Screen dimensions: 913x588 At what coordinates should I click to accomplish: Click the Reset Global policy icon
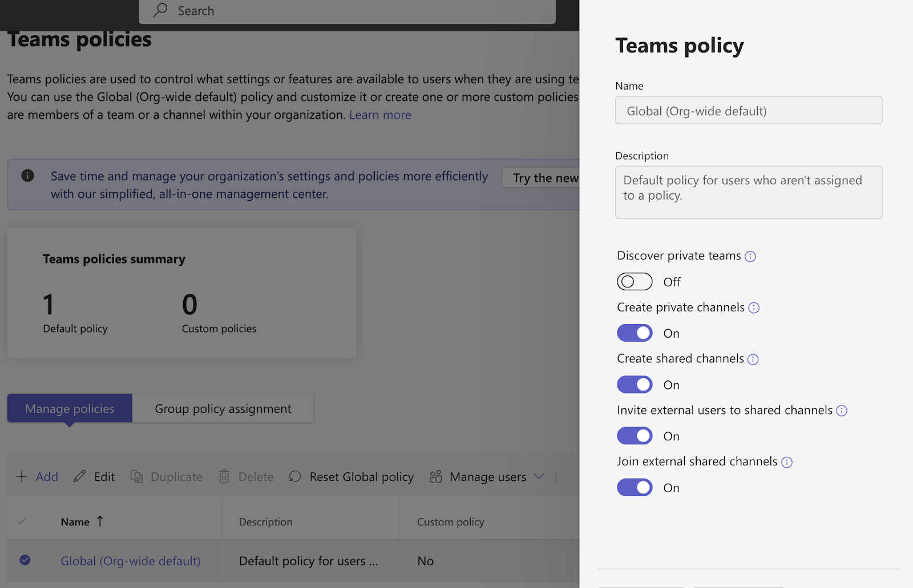tap(295, 476)
